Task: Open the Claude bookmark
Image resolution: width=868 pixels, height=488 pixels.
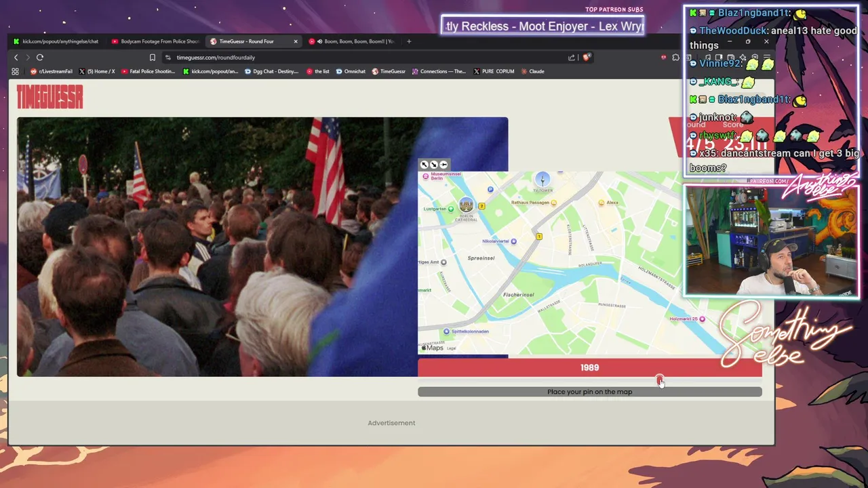Action: point(533,71)
